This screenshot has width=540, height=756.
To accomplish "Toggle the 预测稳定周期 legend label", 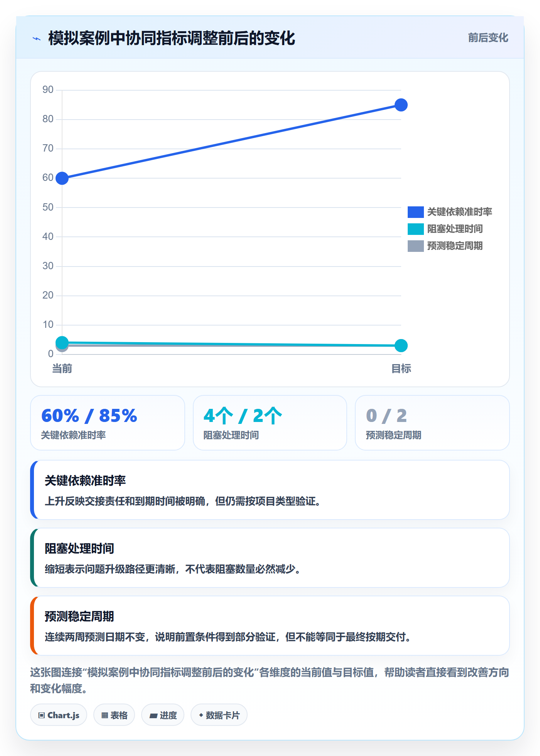I will (x=455, y=246).
